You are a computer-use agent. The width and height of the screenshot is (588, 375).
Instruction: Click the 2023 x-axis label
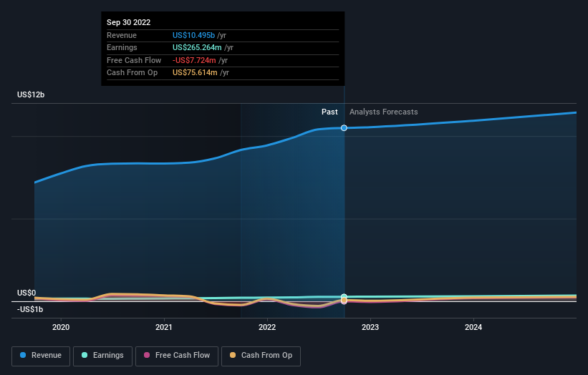point(370,328)
